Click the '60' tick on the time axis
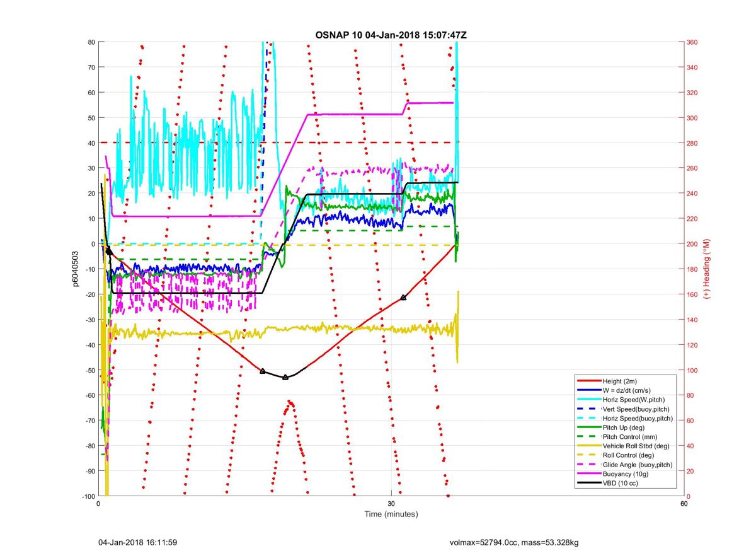 tap(684, 504)
